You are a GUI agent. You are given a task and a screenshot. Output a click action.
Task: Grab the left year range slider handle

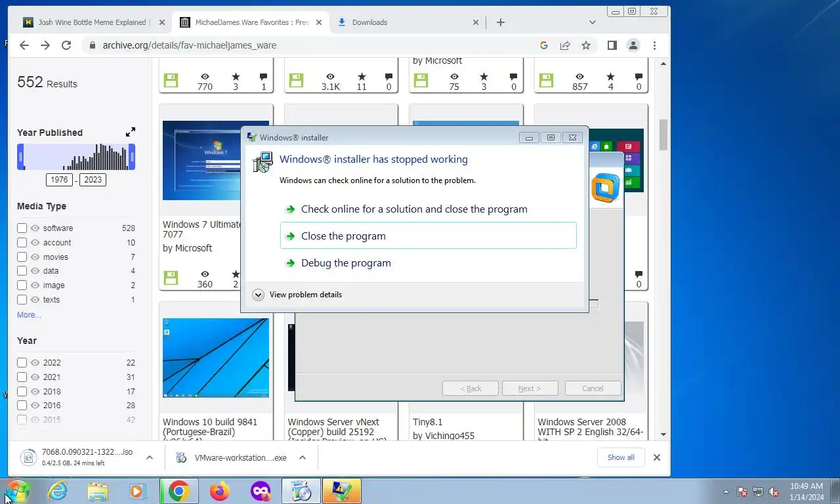(x=20, y=157)
